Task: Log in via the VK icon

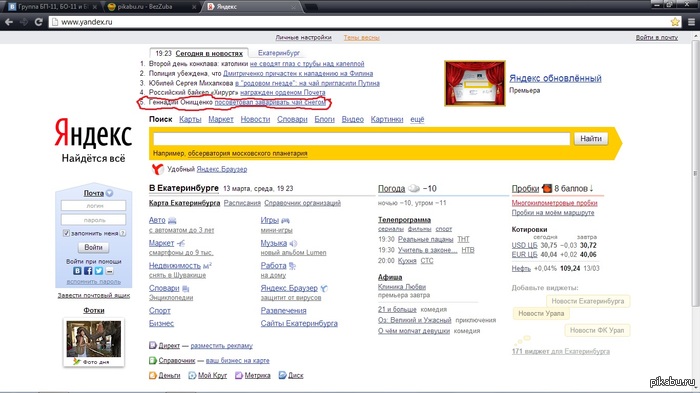Action: click(x=77, y=271)
